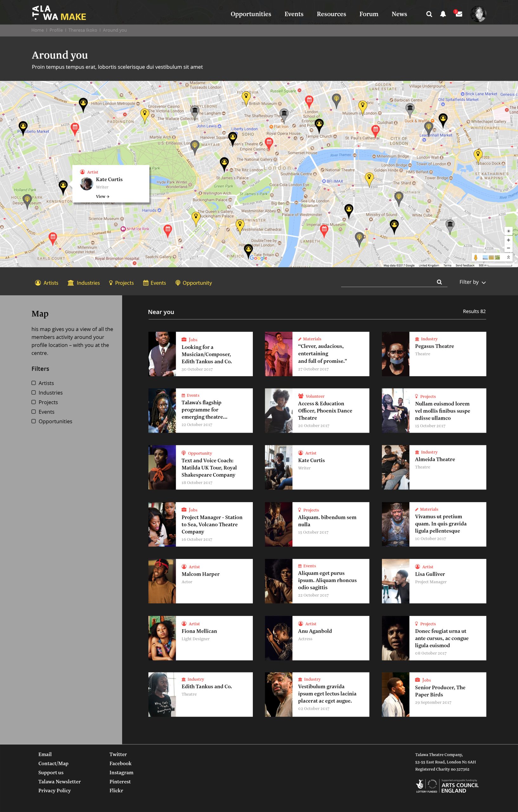Open the Filter by dropdown

472,282
